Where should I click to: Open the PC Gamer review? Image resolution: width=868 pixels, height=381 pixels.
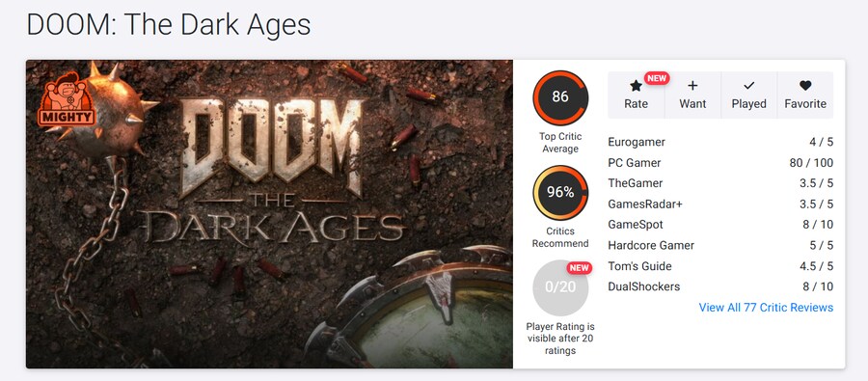click(720, 163)
